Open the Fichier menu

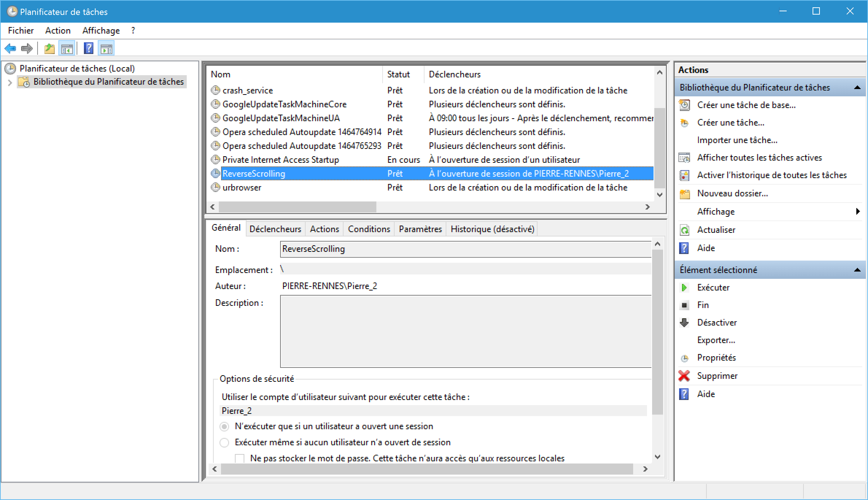[21, 31]
